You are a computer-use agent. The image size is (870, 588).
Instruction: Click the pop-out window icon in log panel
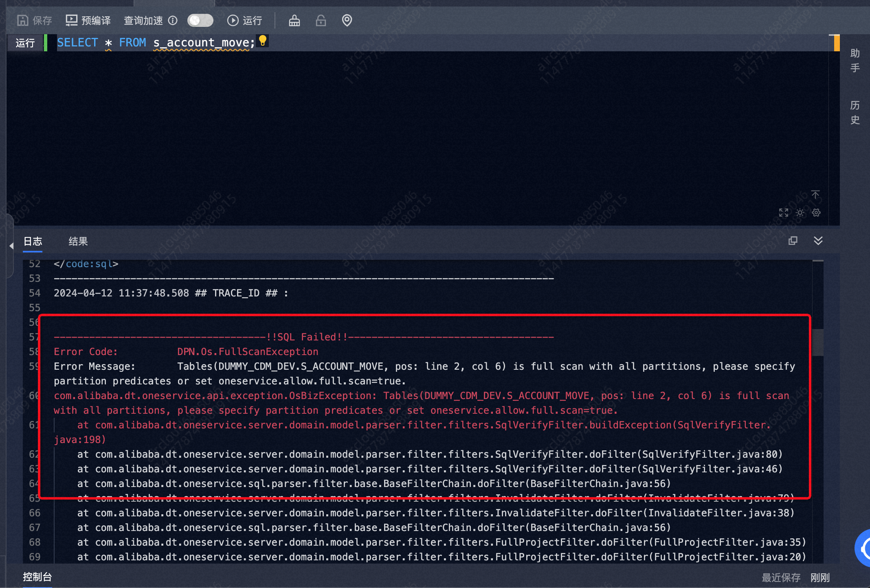pyautogui.click(x=793, y=241)
